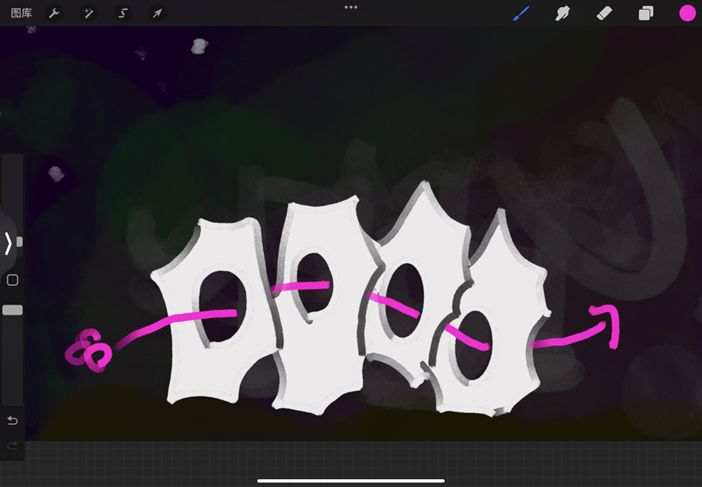The width and height of the screenshot is (702, 487).
Task: Select the Eraser tool
Action: tap(604, 13)
